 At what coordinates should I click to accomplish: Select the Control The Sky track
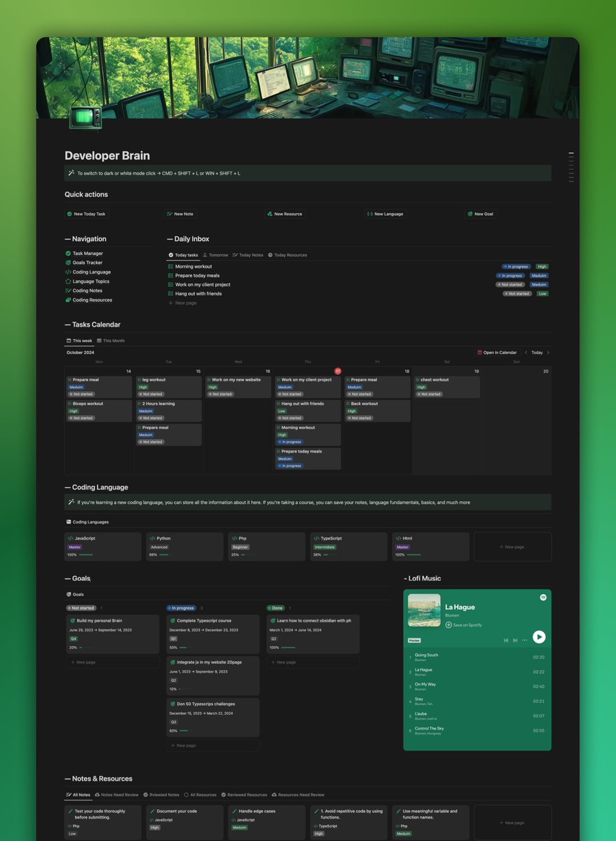click(476, 730)
